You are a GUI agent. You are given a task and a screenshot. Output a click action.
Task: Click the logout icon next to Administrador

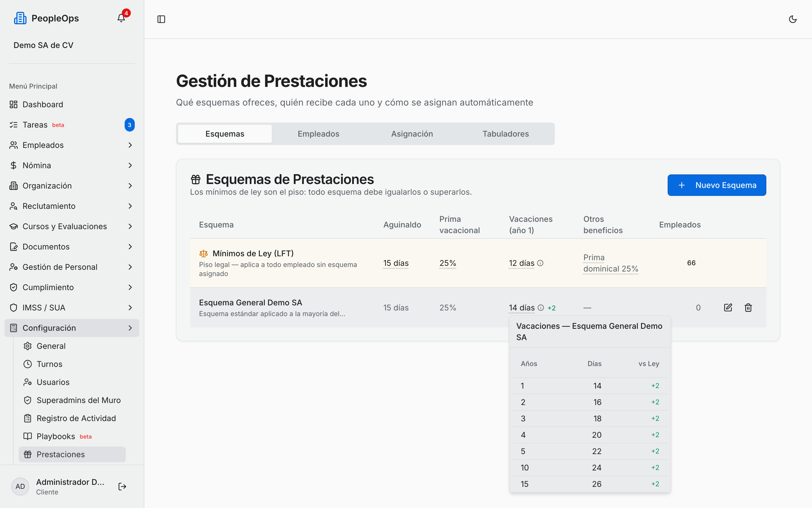pos(122,487)
